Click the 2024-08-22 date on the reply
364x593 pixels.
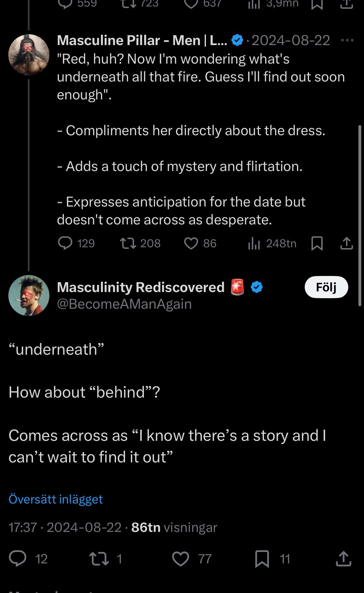point(291,40)
